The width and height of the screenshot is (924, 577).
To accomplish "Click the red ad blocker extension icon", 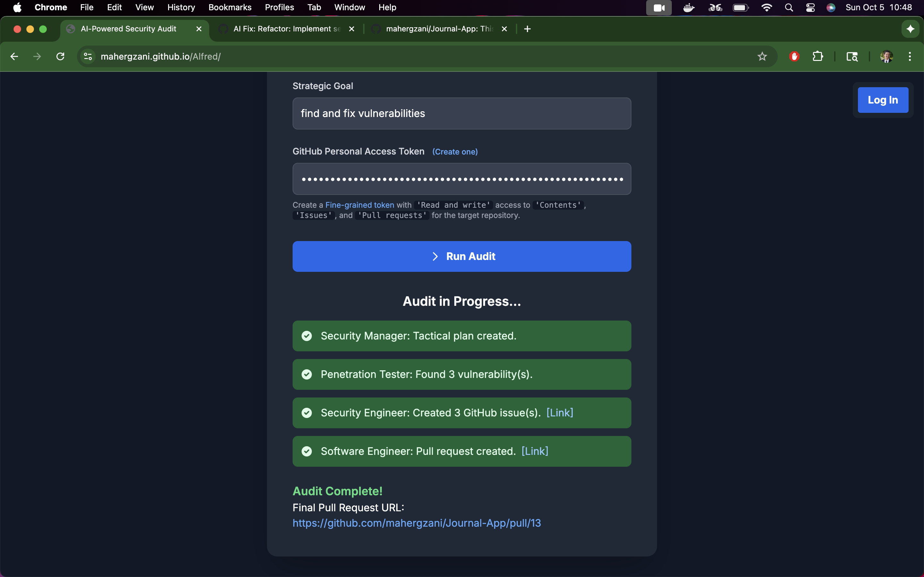I will pyautogui.click(x=794, y=56).
